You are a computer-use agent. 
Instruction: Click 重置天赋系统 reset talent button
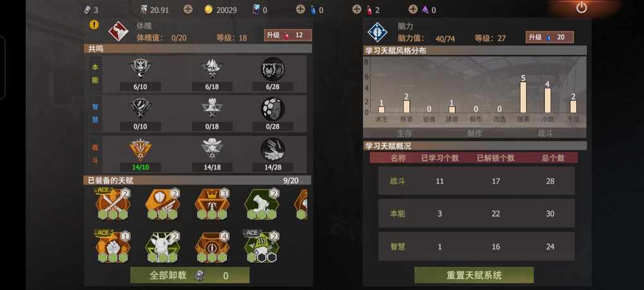[x=474, y=275]
